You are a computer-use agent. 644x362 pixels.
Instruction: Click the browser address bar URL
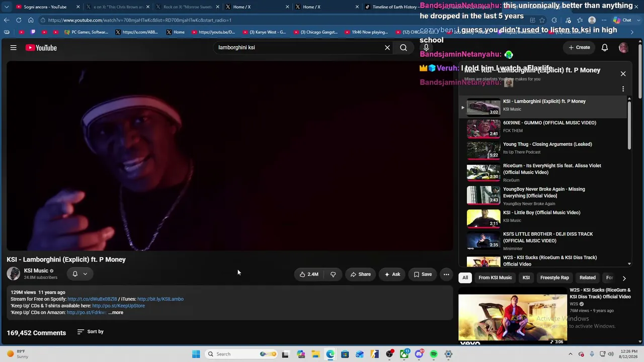point(140,20)
